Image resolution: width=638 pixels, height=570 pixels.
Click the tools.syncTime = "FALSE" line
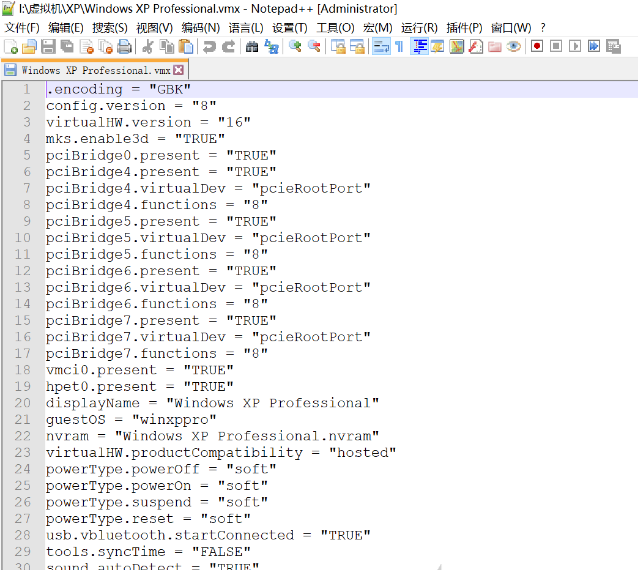(x=148, y=552)
